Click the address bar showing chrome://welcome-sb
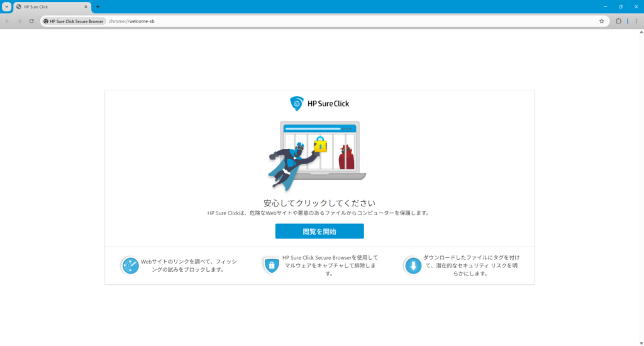The width and height of the screenshot is (644, 346). [x=314, y=21]
